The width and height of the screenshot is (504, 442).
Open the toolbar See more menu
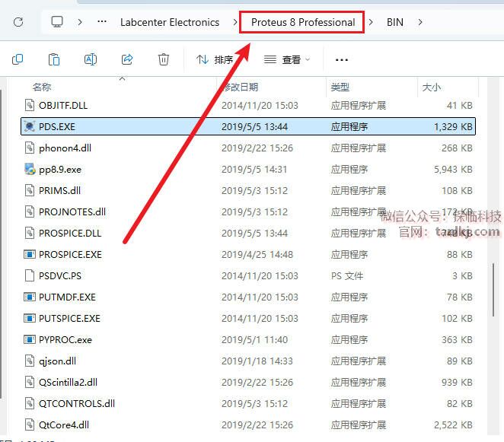(x=341, y=60)
